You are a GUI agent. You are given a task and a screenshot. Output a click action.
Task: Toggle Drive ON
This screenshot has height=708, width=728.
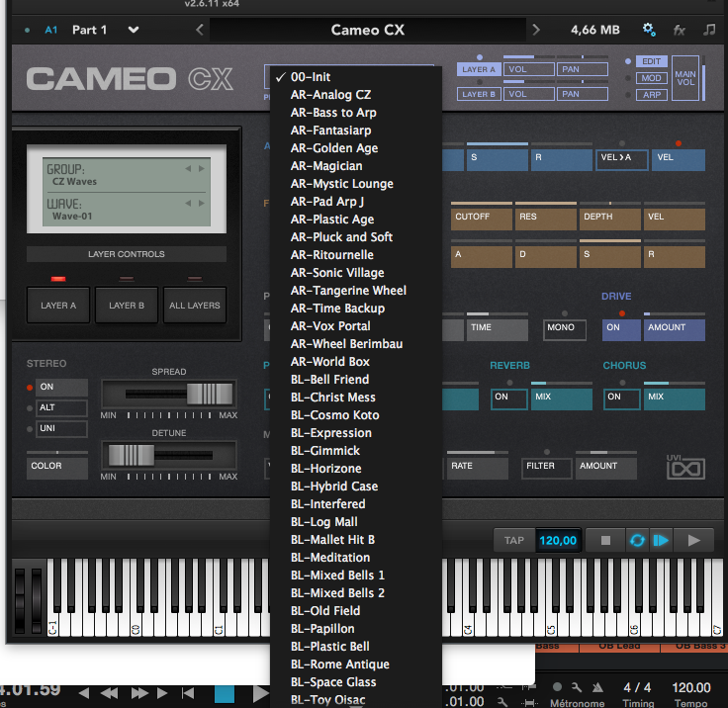click(621, 329)
